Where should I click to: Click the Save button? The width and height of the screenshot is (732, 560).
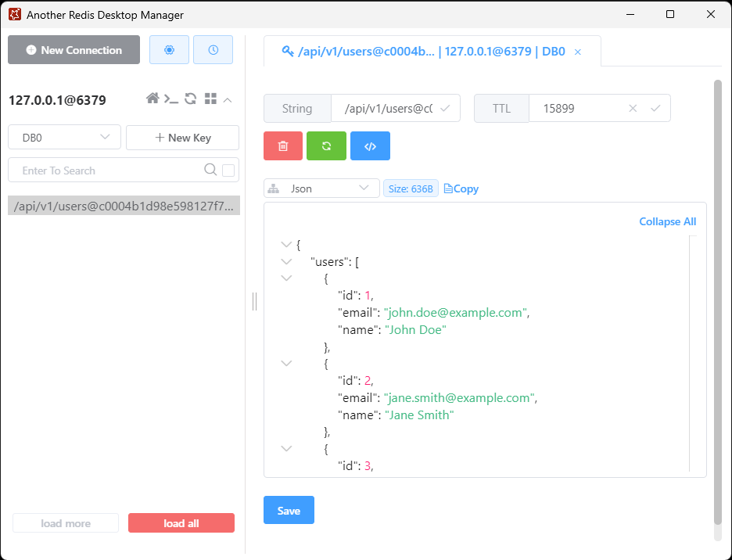(289, 510)
